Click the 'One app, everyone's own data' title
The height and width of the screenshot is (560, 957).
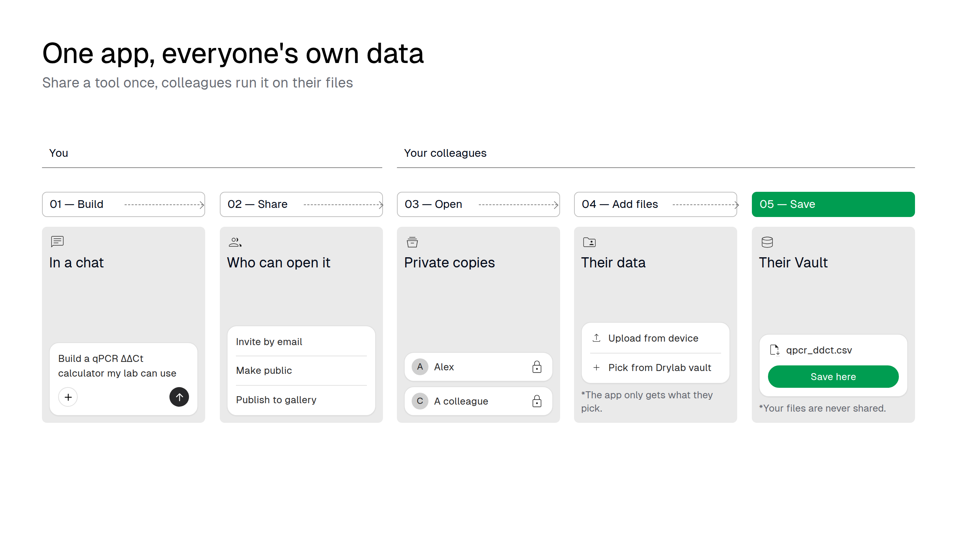click(233, 54)
